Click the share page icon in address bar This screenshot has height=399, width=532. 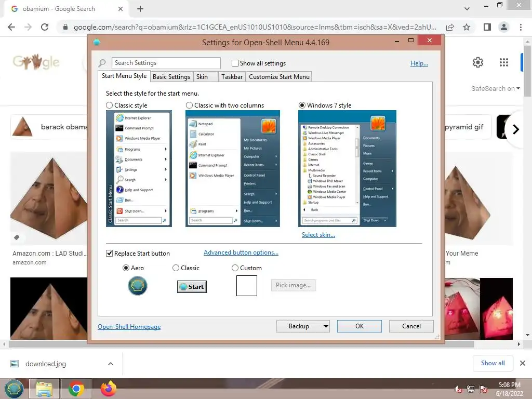pos(450,27)
